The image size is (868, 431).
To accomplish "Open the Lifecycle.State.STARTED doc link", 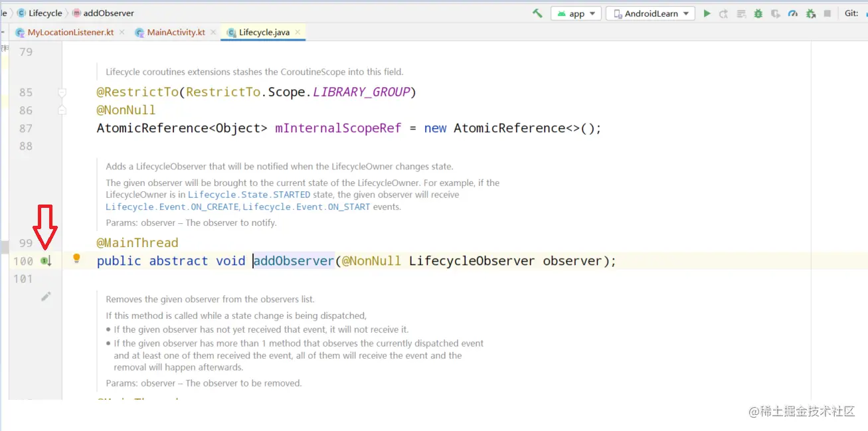I will pyautogui.click(x=249, y=195).
